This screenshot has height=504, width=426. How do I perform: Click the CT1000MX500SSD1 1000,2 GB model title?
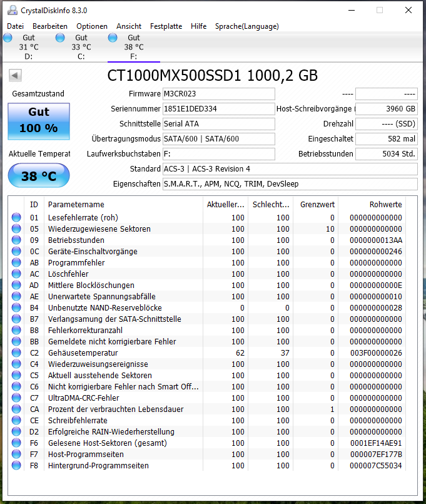[x=212, y=76]
